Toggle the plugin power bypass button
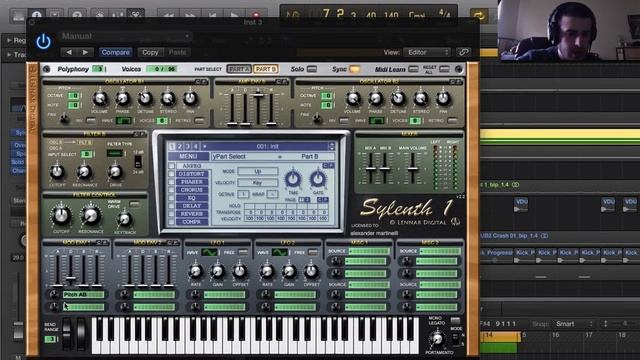The height and width of the screenshot is (360, 640). [43, 42]
